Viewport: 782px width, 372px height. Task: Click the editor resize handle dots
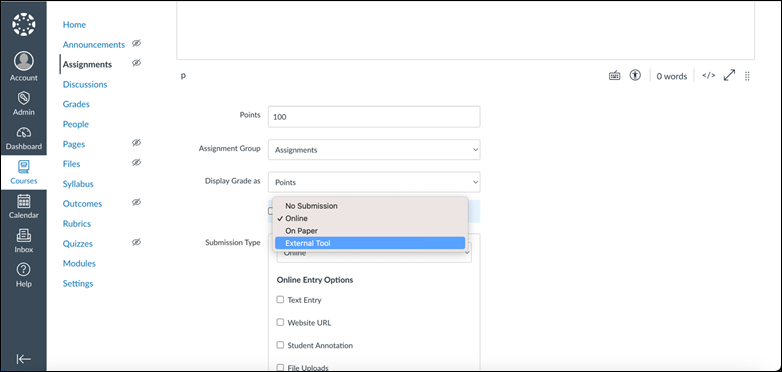pyautogui.click(x=747, y=76)
